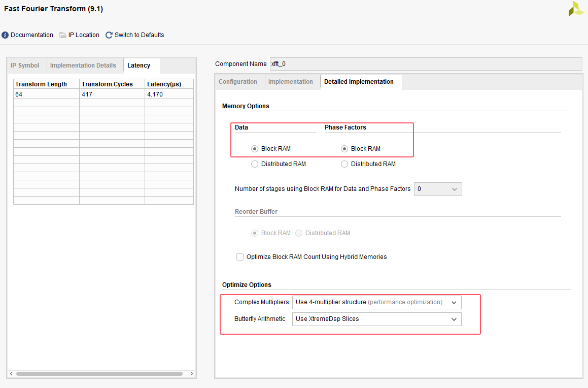Open the Number of stages using Block RAM dropdown
This screenshot has height=388, width=588.
click(438, 189)
